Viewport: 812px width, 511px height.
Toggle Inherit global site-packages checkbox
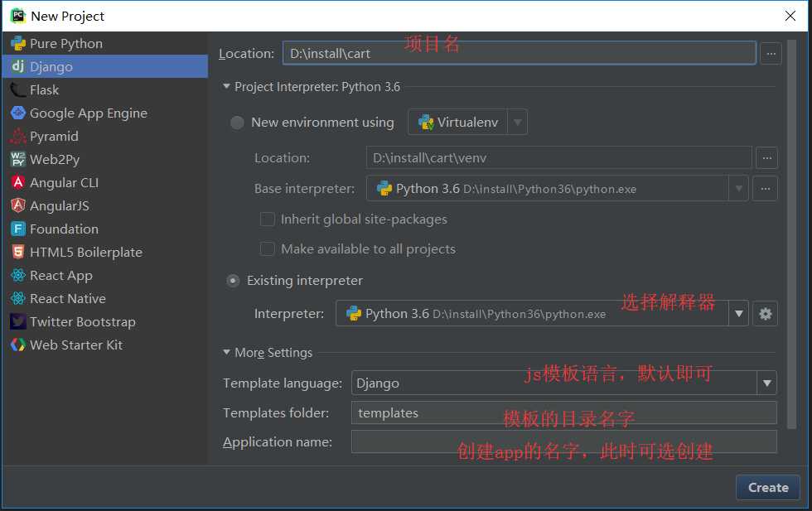tap(267, 219)
